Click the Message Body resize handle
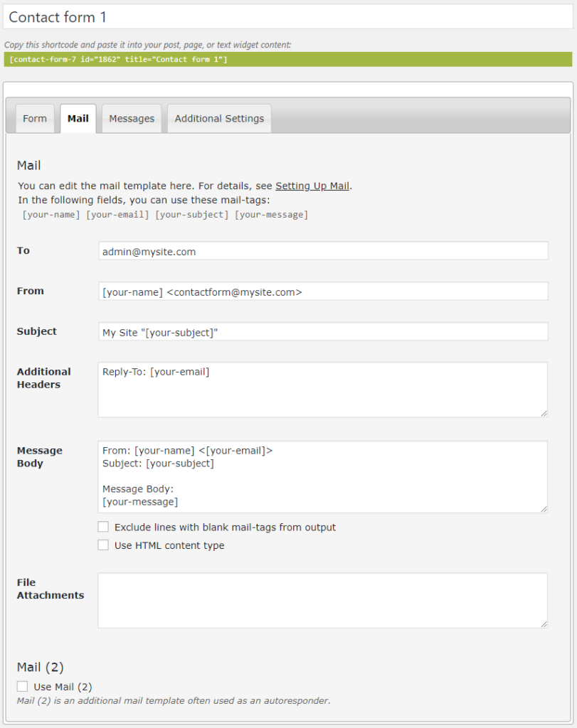This screenshot has width=577, height=728. [x=544, y=508]
